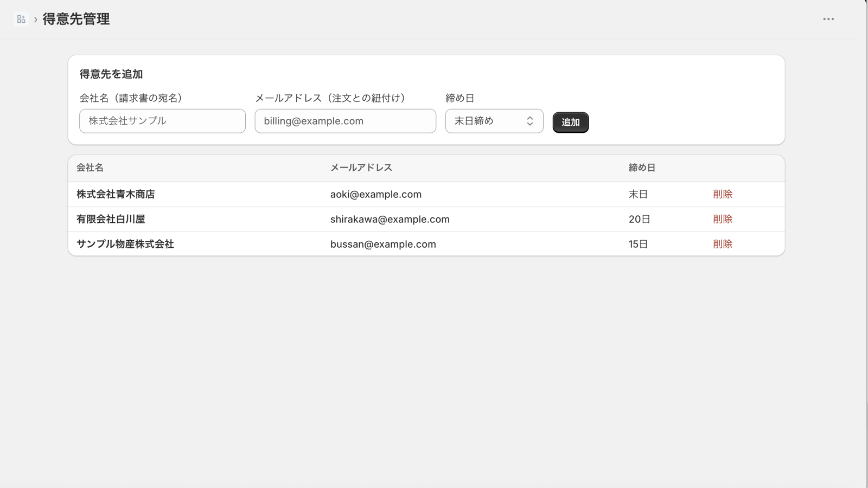Image resolution: width=868 pixels, height=488 pixels.
Task: Select company name 株式会社青木商店
Action: click(116, 194)
